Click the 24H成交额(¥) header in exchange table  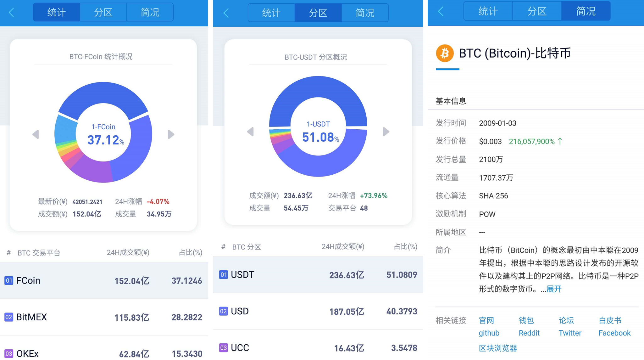(x=128, y=252)
